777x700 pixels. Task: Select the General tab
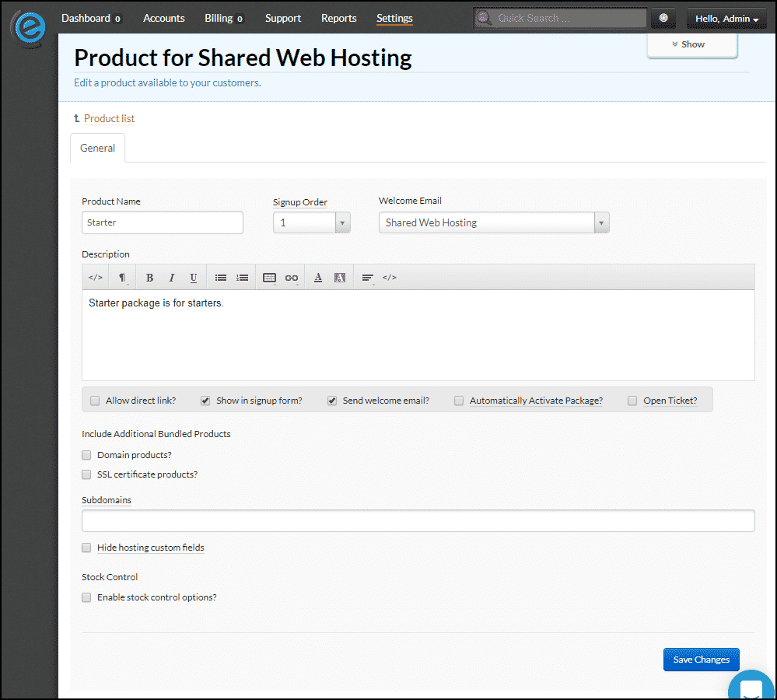(x=98, y=148)
